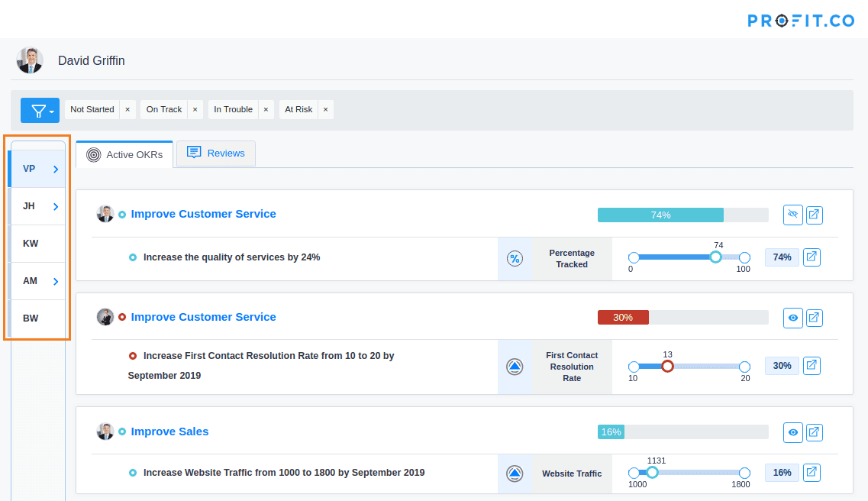Click the metric icon next to Website Traffic
868x501 pixels.
pyautogui.click(x=515, y=473)
